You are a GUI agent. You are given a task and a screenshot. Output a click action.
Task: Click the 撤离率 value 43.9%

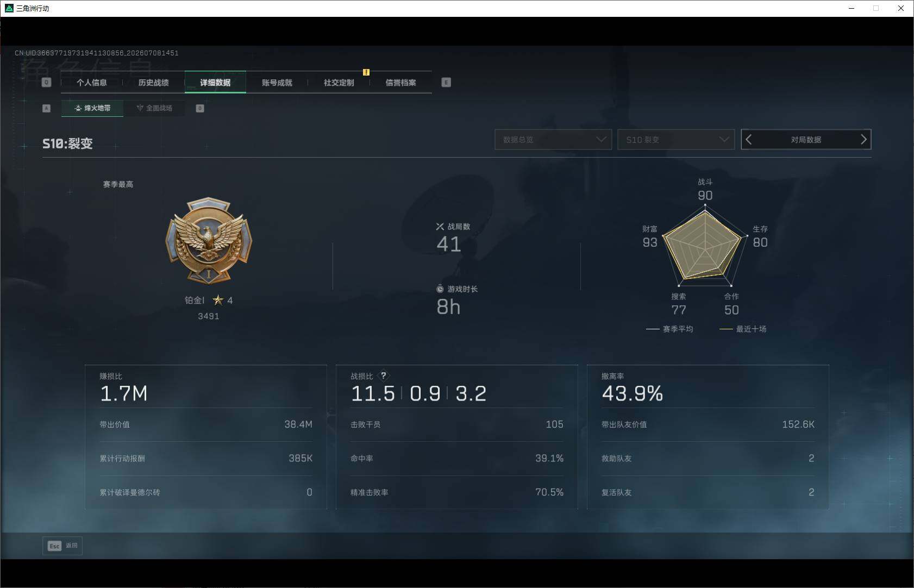tap(633, 393)
